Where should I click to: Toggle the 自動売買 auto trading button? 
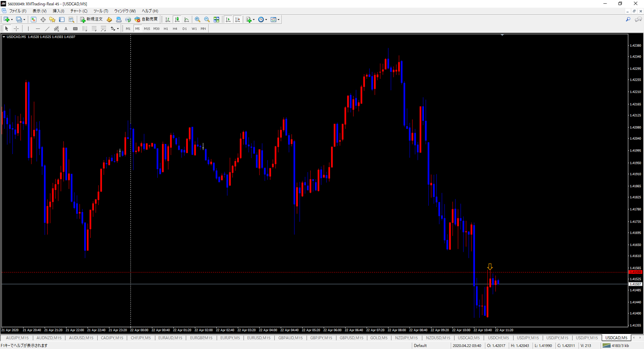click(x=146, y=19)
